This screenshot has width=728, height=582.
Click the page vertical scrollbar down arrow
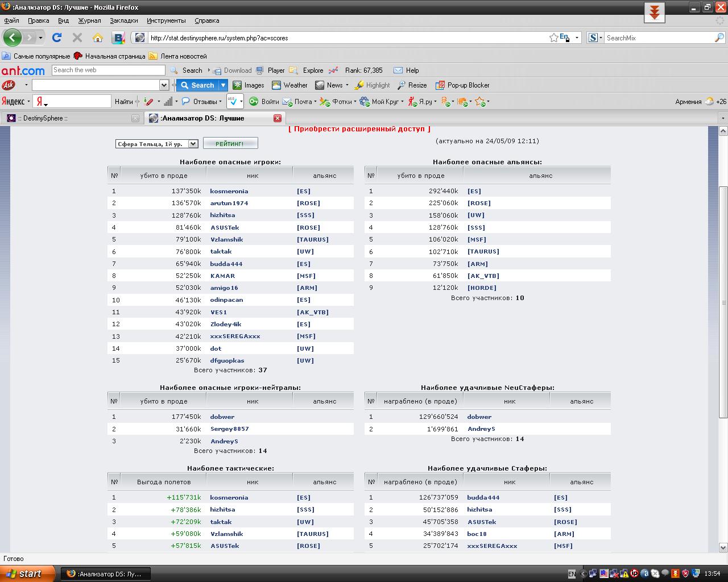(723, 547)
